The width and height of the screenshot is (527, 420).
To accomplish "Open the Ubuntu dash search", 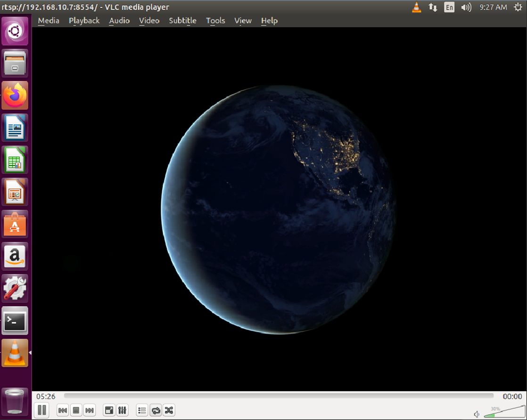I will [x=15, y=31].
